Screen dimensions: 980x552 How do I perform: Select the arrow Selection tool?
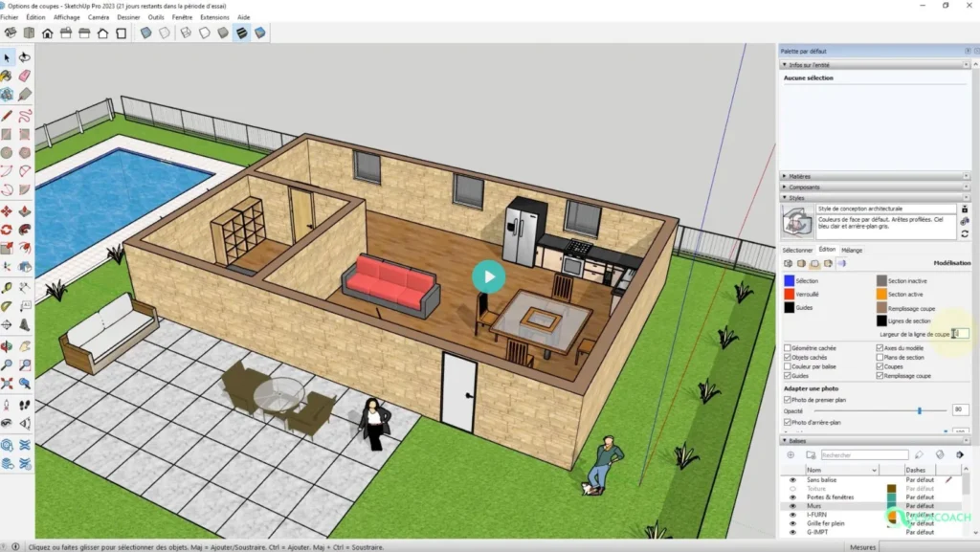click(7, 58)
